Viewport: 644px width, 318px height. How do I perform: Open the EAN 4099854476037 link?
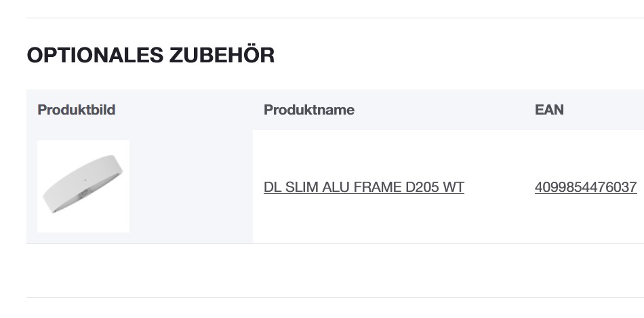point(585,187)
